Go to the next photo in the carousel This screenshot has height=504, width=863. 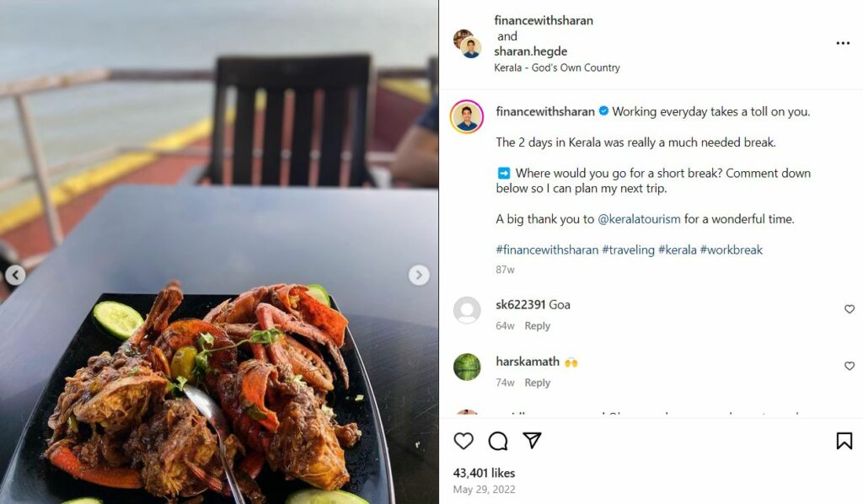click(x=419, y=275)
